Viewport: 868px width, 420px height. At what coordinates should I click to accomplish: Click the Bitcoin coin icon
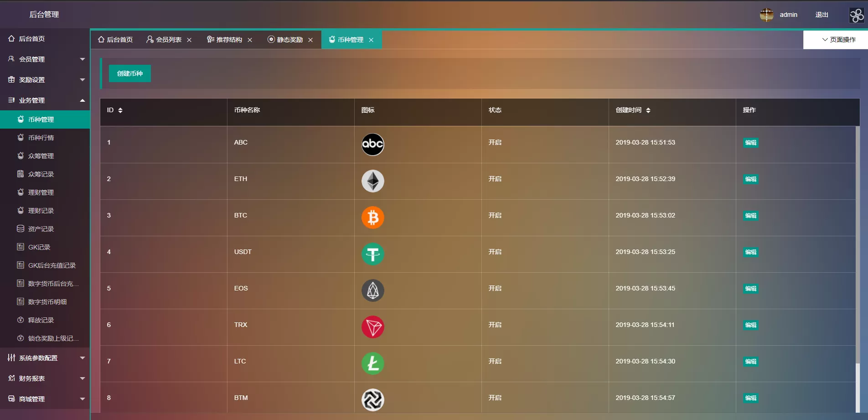(372, 218)
